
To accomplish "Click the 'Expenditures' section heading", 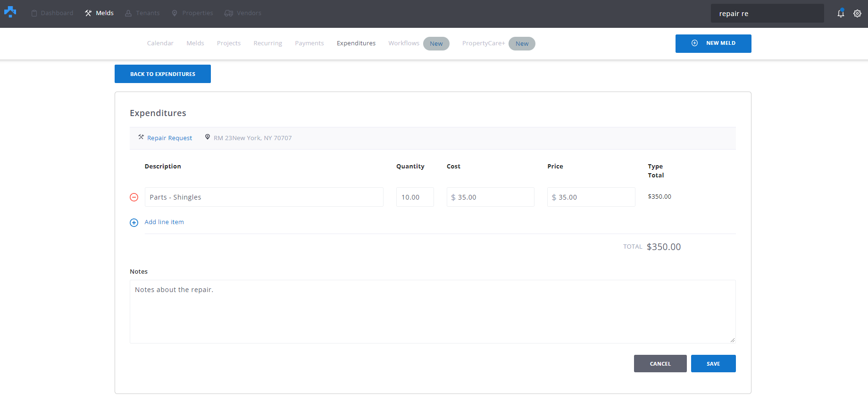I will click(x=158, y=113).
